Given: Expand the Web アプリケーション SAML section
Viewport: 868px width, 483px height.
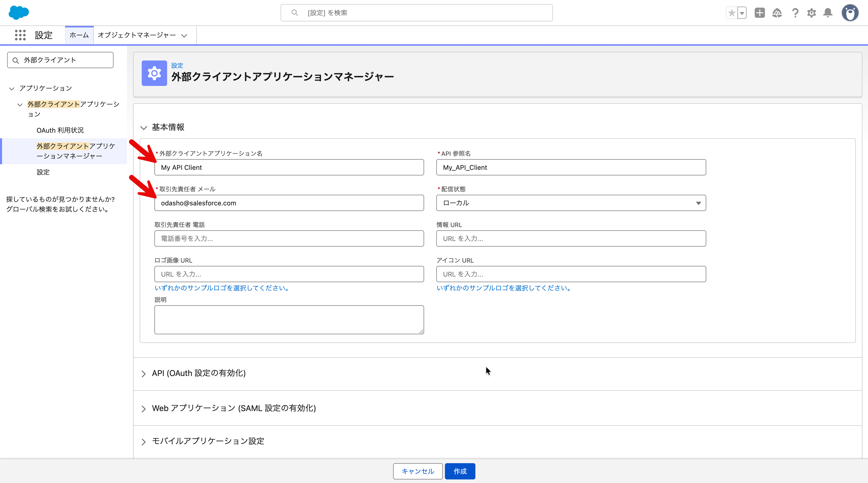Looking at the screenshot, I should click(234, 409).
